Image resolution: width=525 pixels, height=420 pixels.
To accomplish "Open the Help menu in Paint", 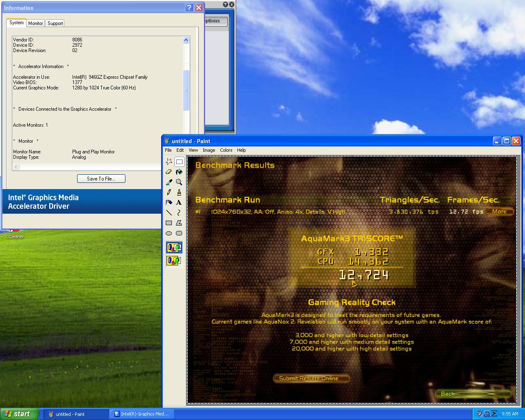I will pos(242,150).
